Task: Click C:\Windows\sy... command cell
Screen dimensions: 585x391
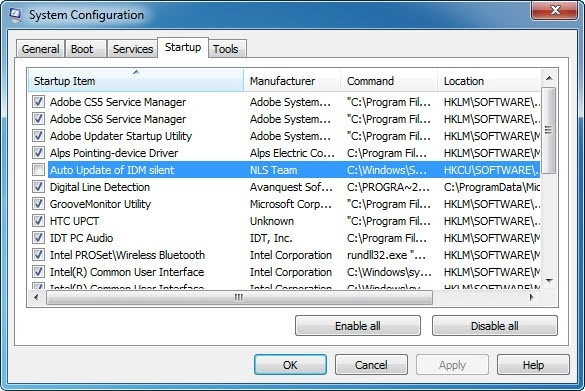Action: point(389,272)
